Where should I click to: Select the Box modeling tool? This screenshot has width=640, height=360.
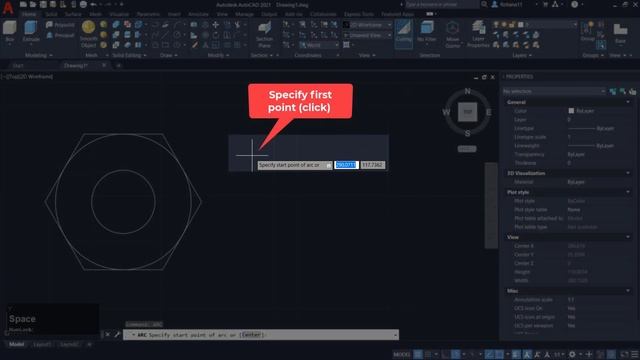point(9,32)
